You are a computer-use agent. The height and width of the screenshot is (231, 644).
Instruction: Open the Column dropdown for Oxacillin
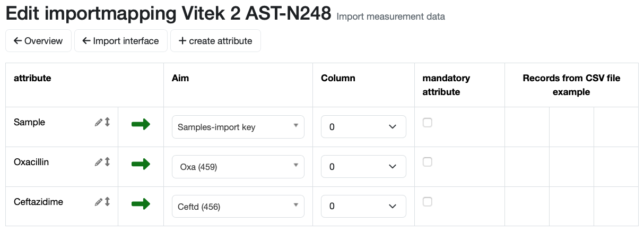(x=363, y=167)
